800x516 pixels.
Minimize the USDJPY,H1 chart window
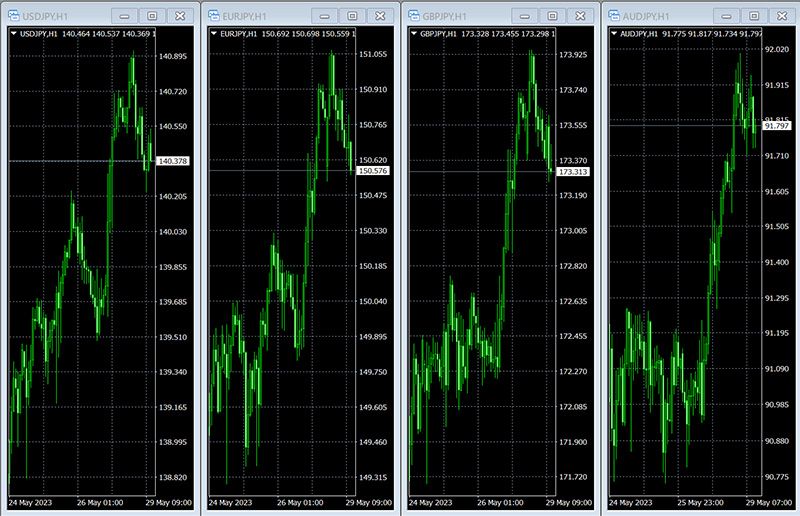tap(124, 16)
